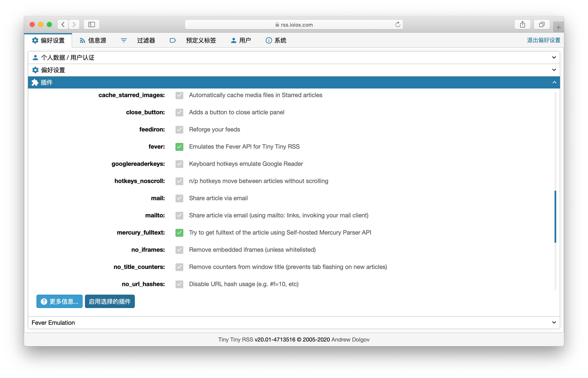
Task: Click the person icon in 个人数据 / 用户认证 header
Action: click(x=35, y=57)
